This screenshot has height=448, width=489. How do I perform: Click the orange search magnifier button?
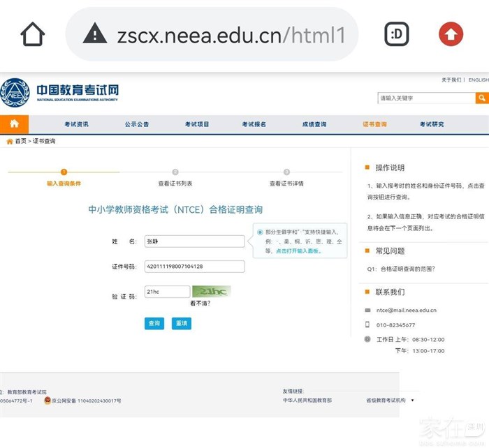[x=481, y=98]
